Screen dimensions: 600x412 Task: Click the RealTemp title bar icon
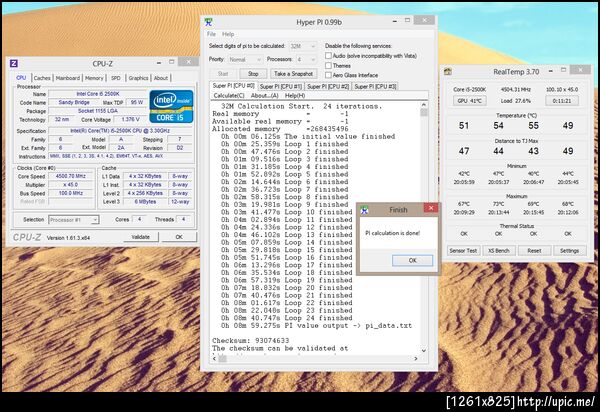pos(448,71)
